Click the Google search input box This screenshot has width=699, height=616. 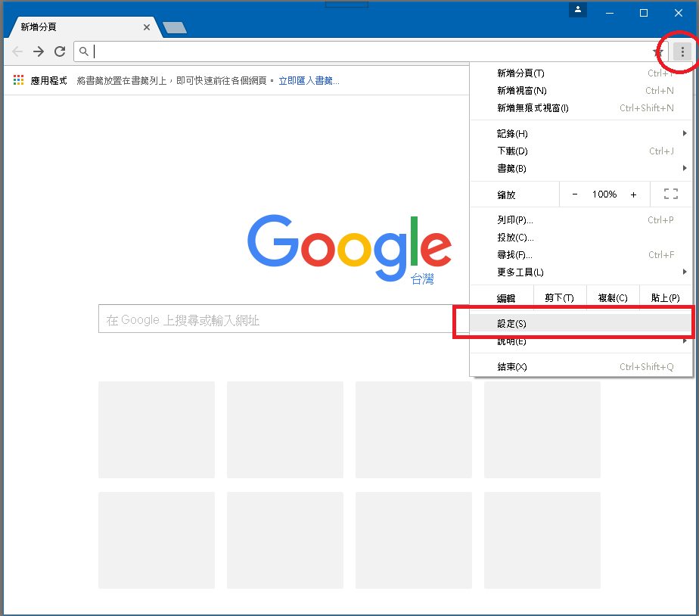(274, 320)
